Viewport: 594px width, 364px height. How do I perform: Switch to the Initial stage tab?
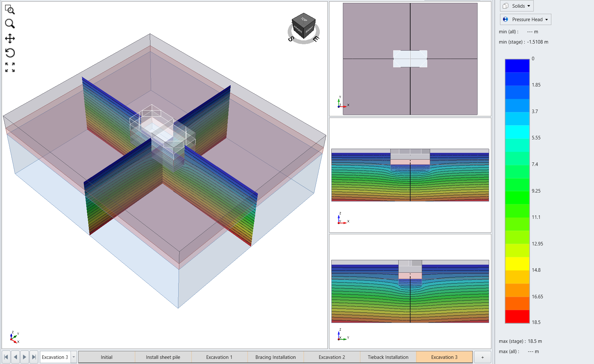(x=106, y=357)
